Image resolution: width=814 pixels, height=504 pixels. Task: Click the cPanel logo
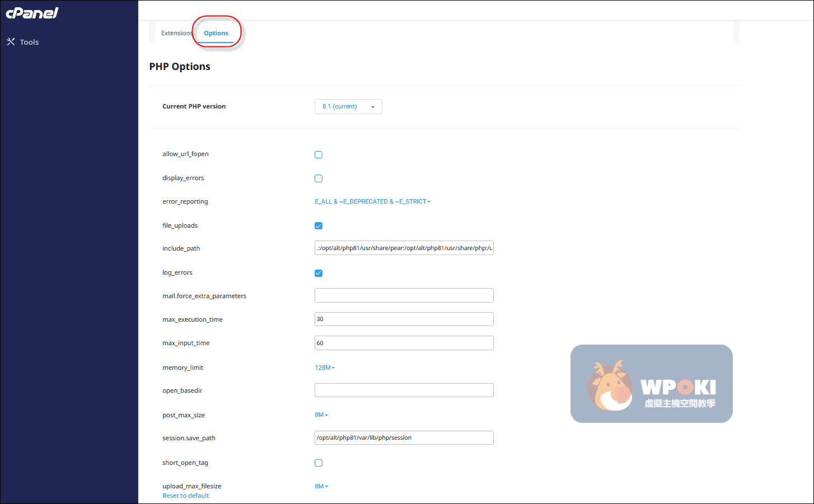(x=32, y=13)
